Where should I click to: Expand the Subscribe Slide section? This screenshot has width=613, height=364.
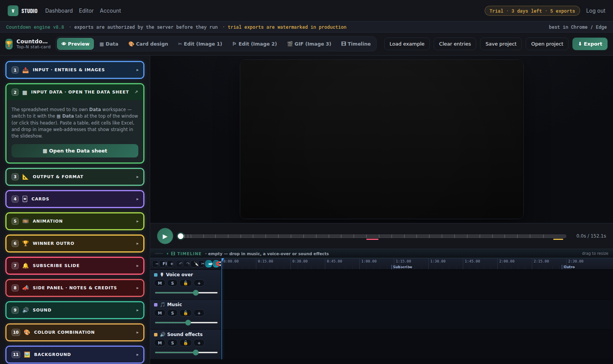75,266
